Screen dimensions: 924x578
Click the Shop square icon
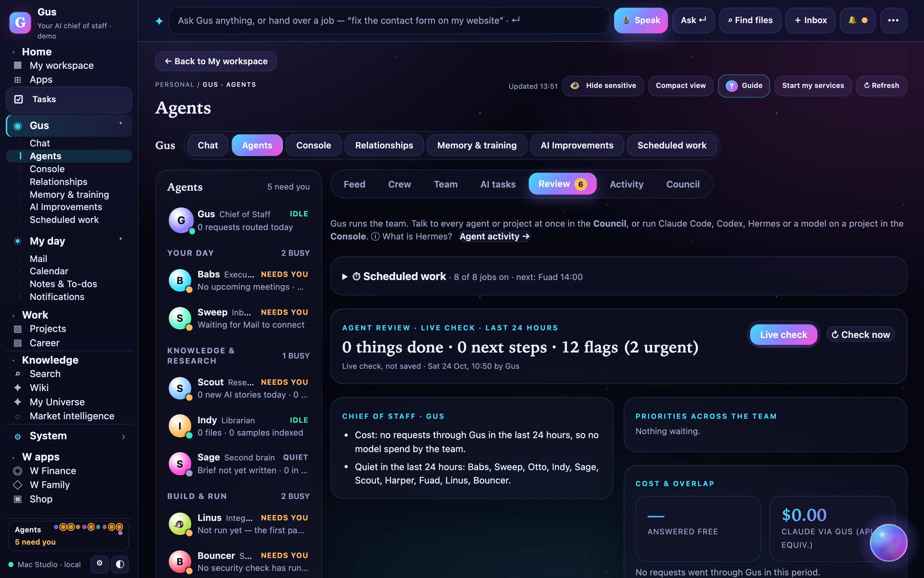click(x=18, y=499)
